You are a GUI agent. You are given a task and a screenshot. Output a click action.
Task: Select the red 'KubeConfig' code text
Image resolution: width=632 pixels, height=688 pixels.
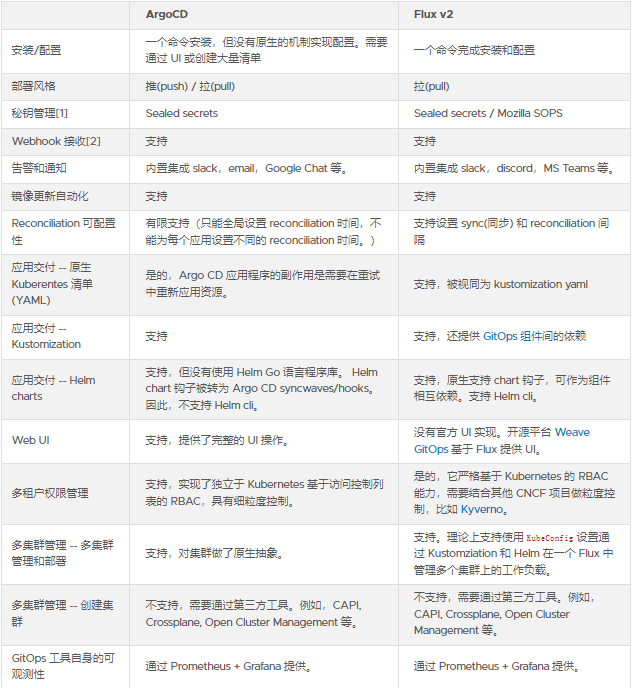(x=549, y=538)
